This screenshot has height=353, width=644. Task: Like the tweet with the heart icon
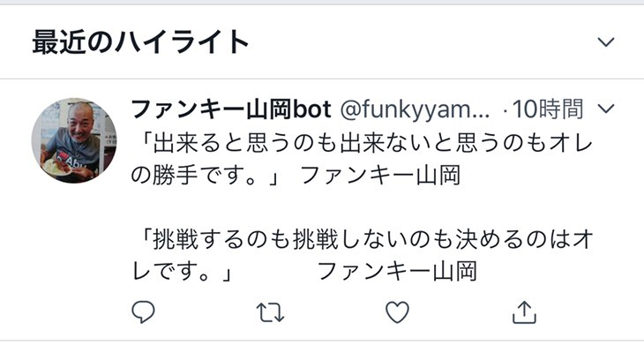pyautogui.click(x=397, y=312)
